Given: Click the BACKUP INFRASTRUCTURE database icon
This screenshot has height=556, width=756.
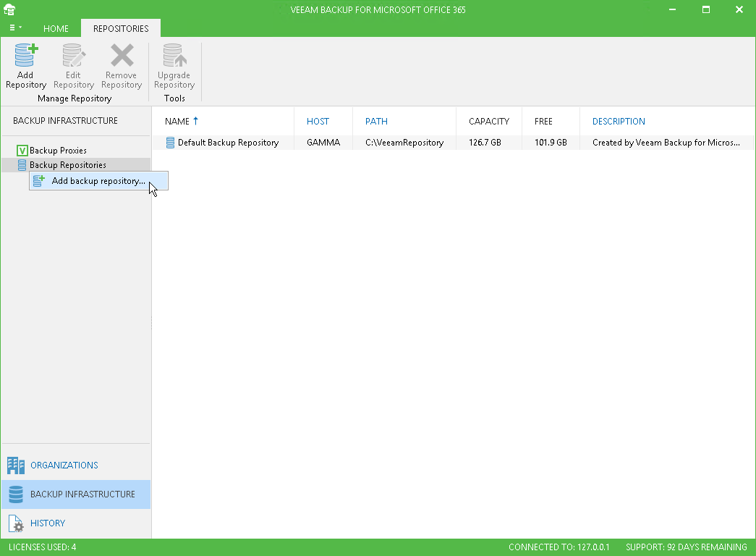Looking at the screenshot, I should pyautogui.click(x=16, y=494).
